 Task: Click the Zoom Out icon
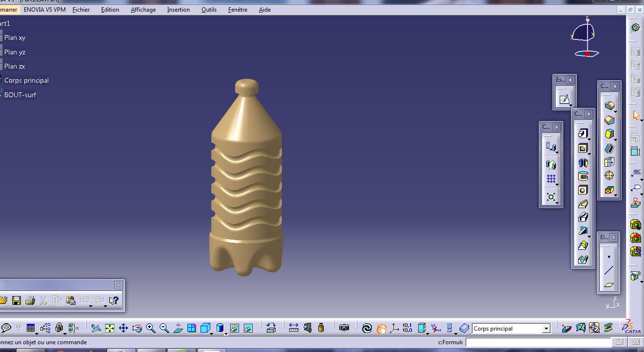[164, 328]
